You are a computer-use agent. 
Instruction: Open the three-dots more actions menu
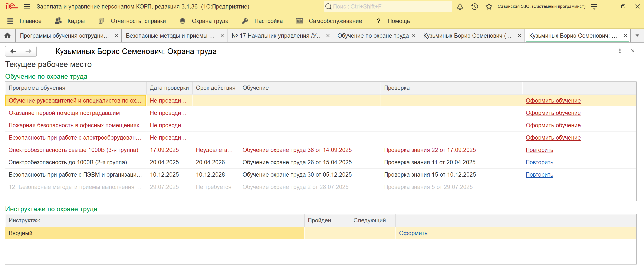(620, 51)
